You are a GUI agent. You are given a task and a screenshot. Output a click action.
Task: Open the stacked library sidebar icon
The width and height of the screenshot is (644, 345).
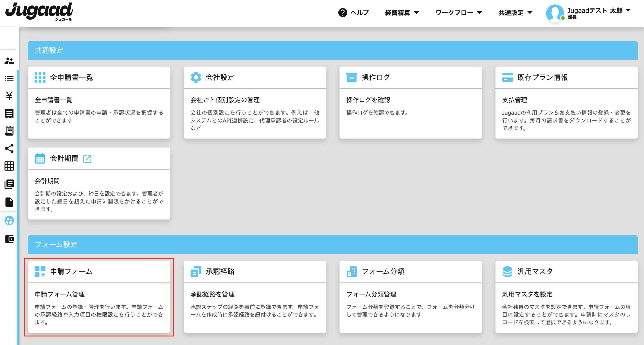point(9,184)
